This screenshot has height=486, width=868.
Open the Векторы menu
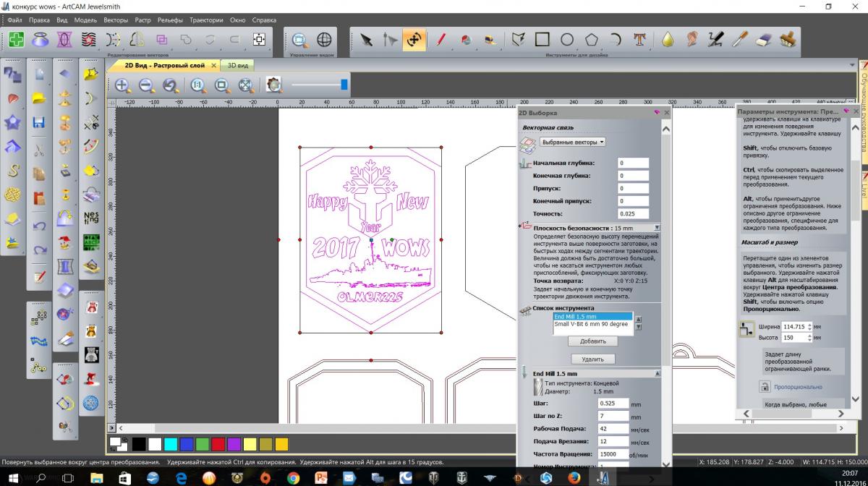(x=116, y=20)
